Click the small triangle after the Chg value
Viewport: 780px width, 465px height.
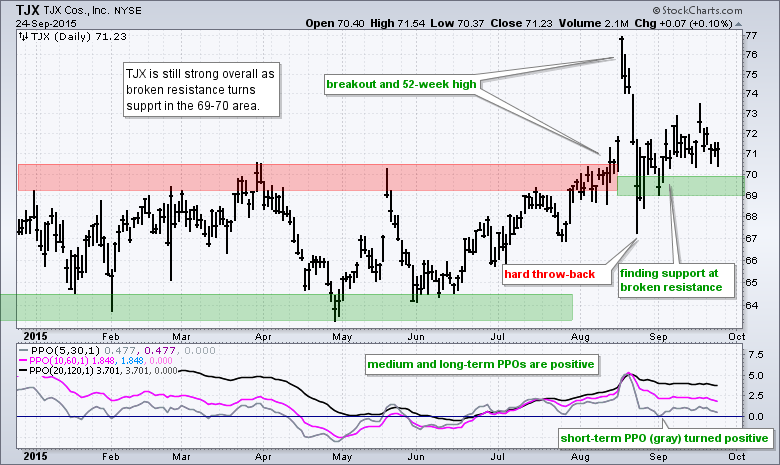coord(739,24)
